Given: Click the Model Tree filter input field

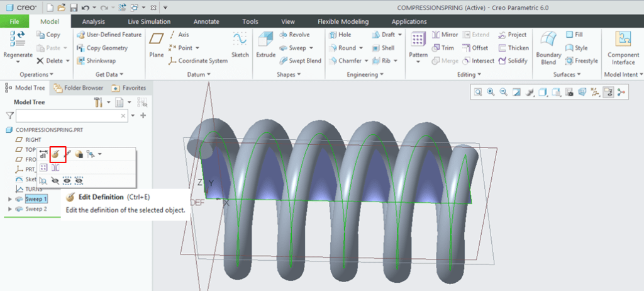Looking at the screenshot, I should [x=72, y=116].
